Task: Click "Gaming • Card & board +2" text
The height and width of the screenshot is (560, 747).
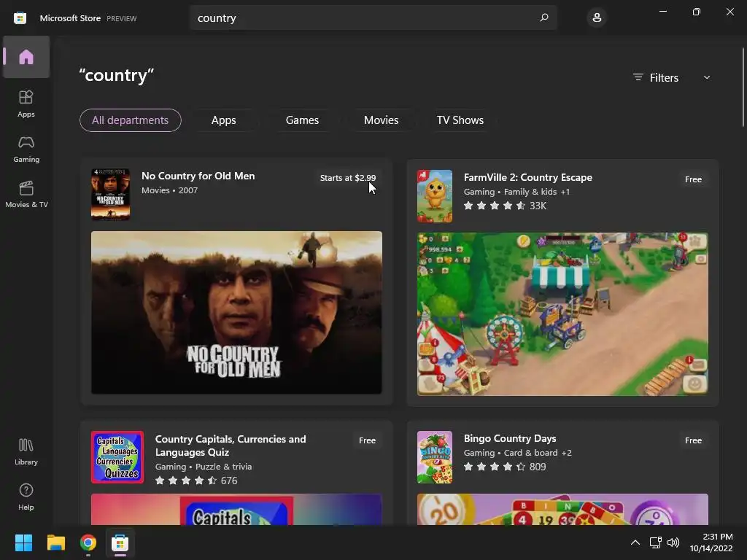Action: click(518, 453)
